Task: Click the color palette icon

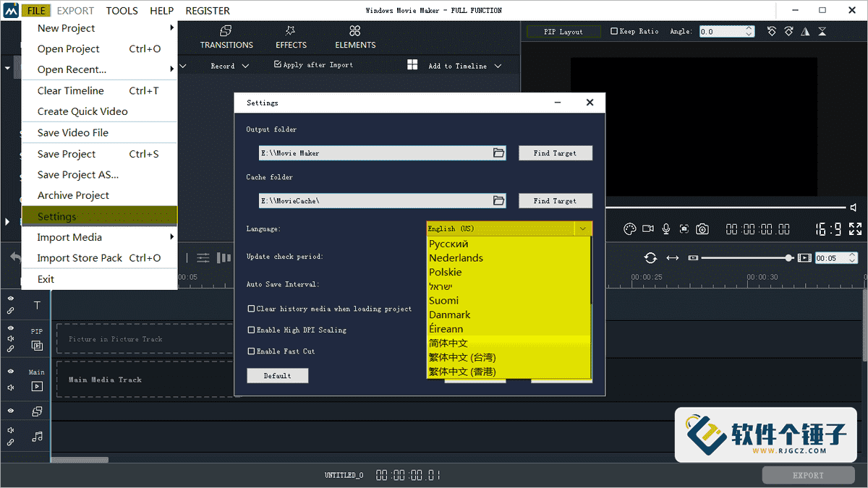Action: point(629,228)
